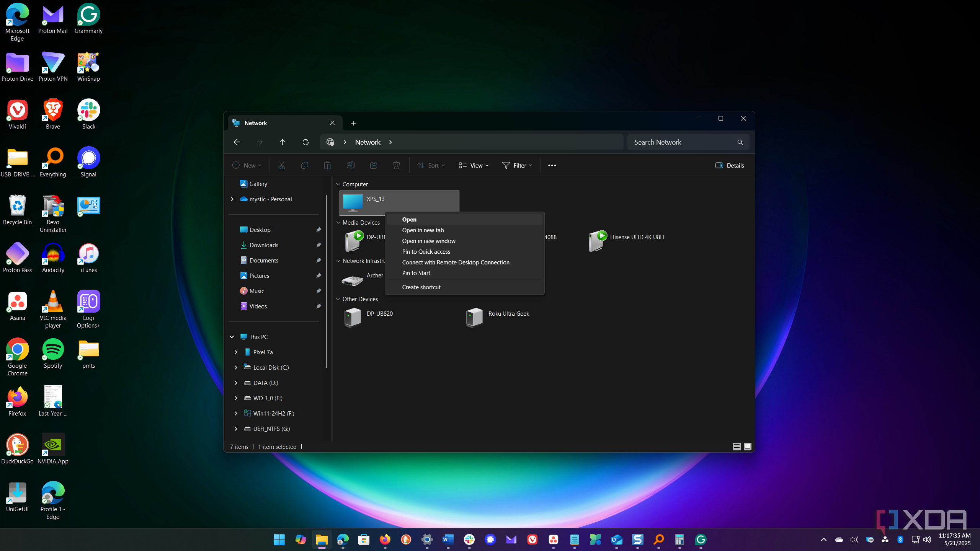Collapse the Computer group
The height and width of the screenshot is (551, 980).
338,184
